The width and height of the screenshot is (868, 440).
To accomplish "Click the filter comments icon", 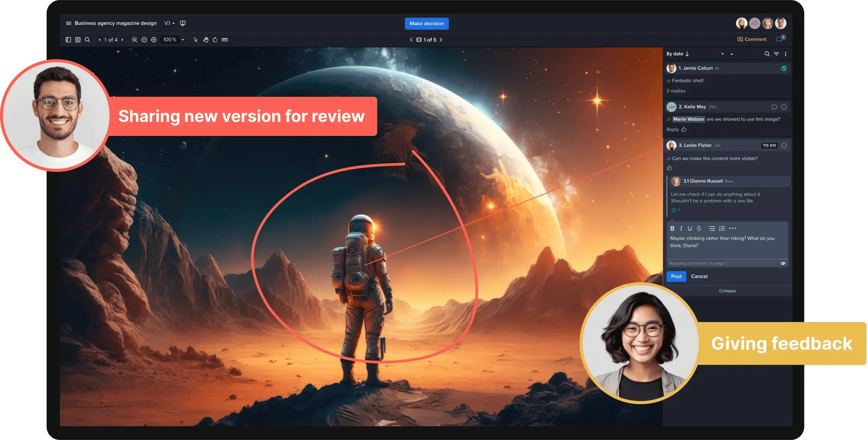I will point(776,54).
